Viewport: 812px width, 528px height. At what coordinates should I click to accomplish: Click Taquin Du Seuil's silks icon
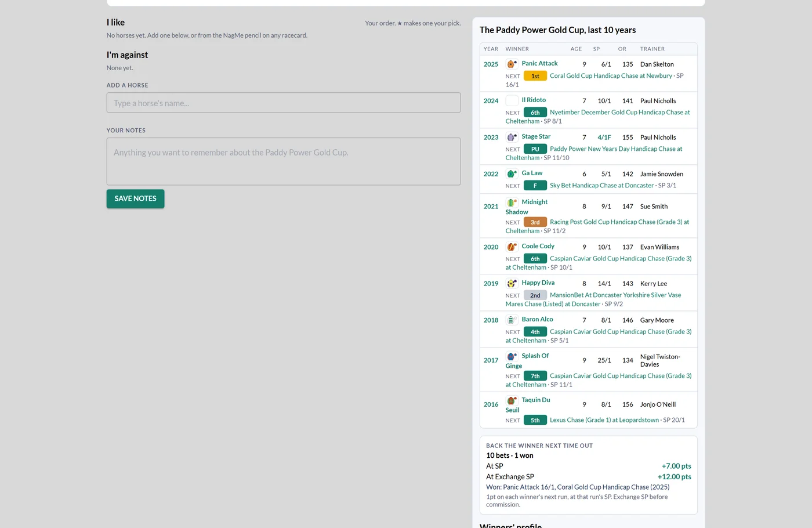pos(512,400)
